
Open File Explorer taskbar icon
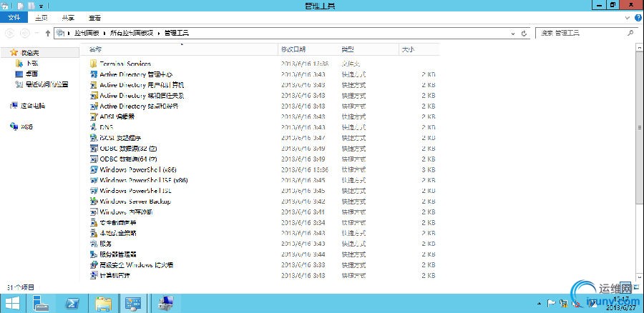click(x=104, y=304)
